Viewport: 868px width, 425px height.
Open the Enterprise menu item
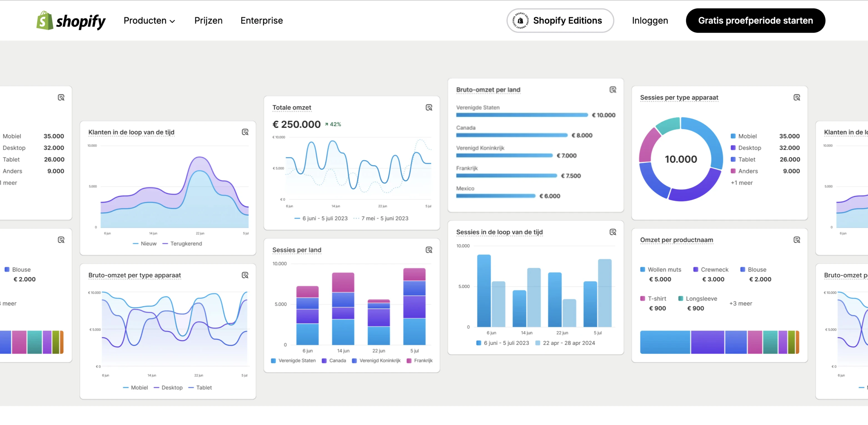(x=261, y=20)
